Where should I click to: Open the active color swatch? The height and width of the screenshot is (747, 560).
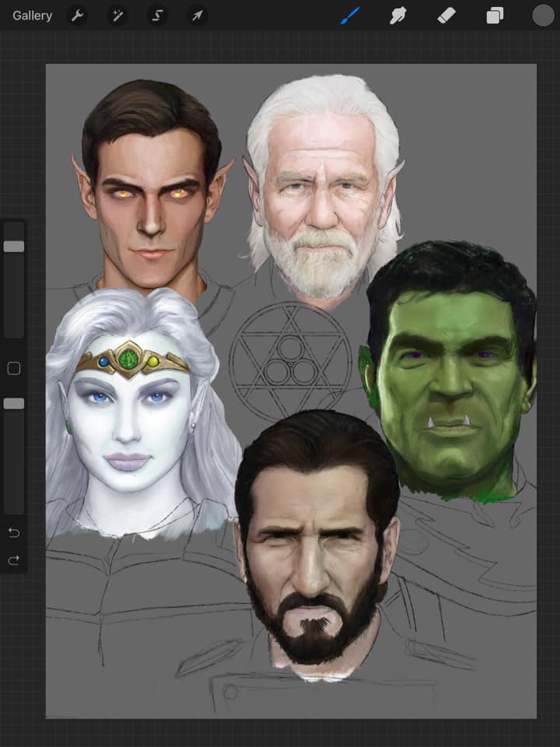coord(542,16)
